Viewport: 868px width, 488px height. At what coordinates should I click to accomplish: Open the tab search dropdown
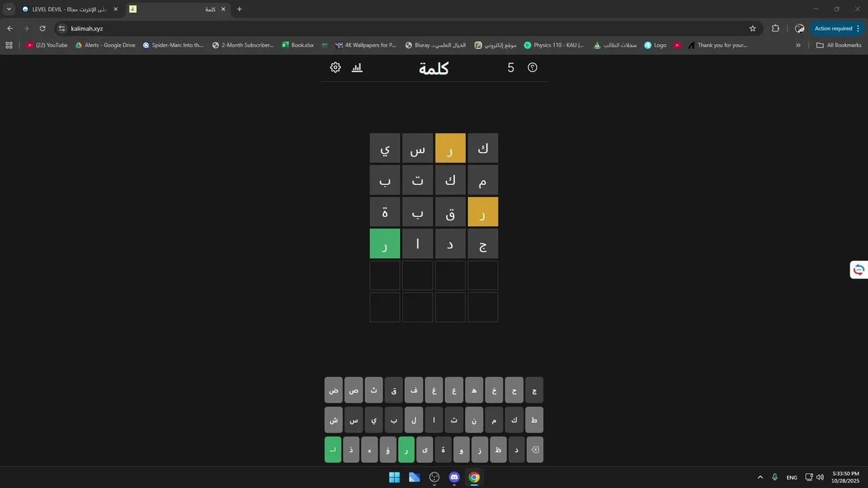pos(9,9)
